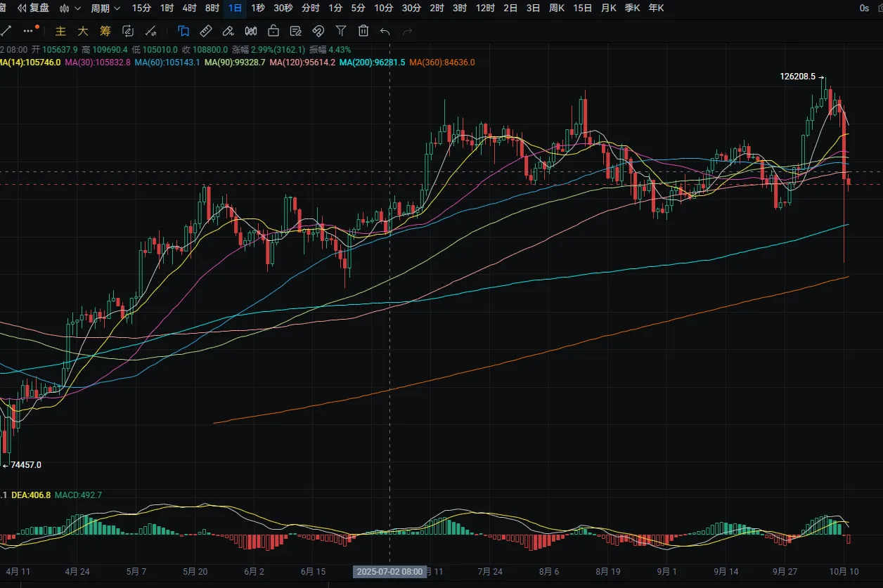Toggle the 主 (main force) indicator
This screenshot has height=588, width=883.
(60, 31)
